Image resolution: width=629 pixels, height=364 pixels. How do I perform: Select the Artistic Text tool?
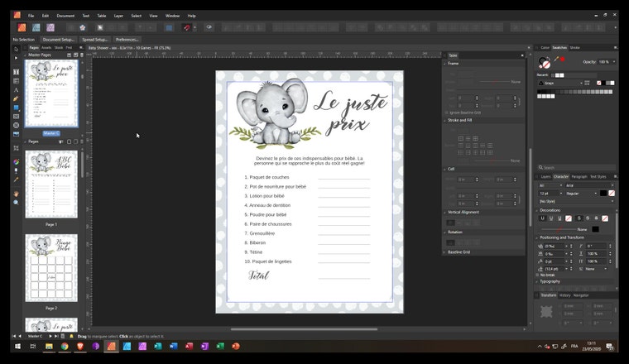16,90
